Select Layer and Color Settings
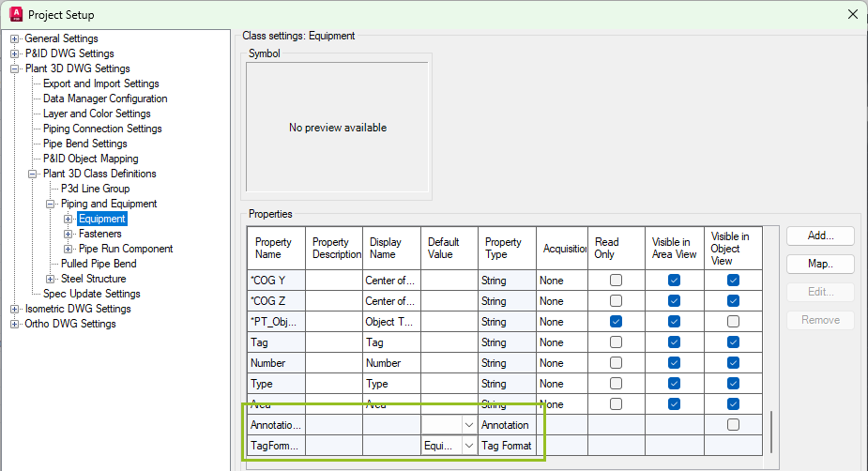The image size is (868, 471). tap(97, 114)
